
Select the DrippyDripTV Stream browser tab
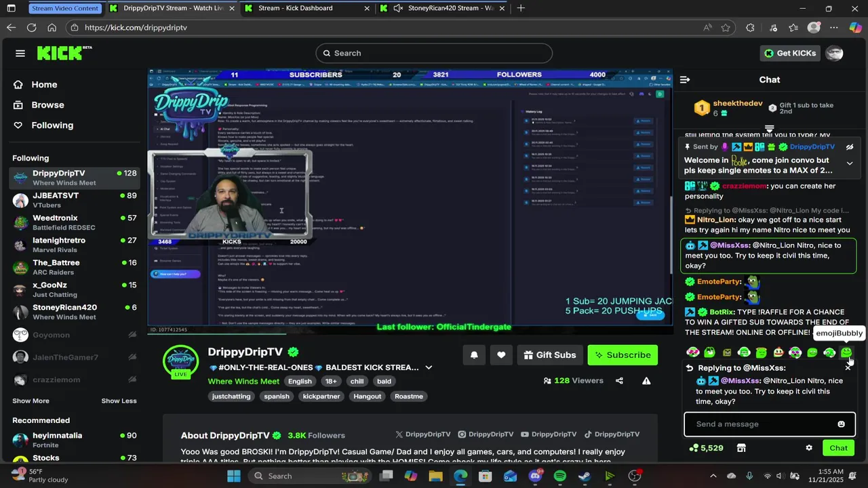[173, 8]
